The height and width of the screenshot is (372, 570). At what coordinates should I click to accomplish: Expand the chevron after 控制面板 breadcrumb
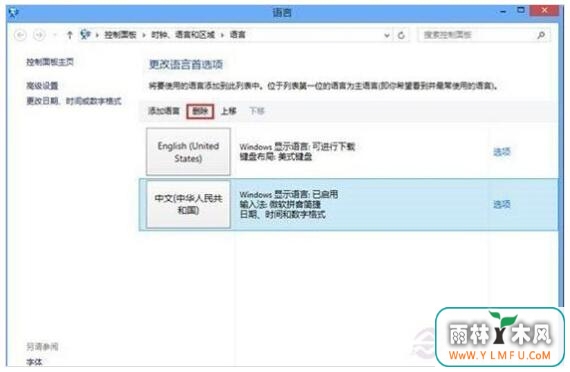pos(144,35)
